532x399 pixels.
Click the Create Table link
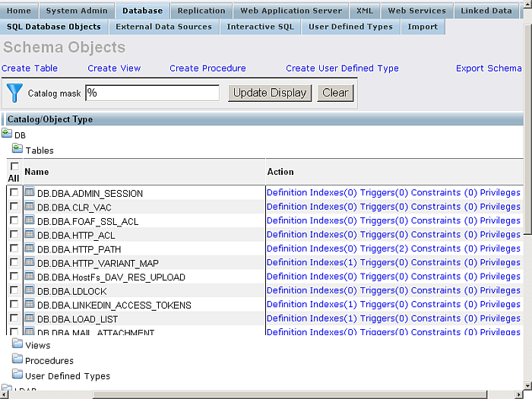click(30, 68)
